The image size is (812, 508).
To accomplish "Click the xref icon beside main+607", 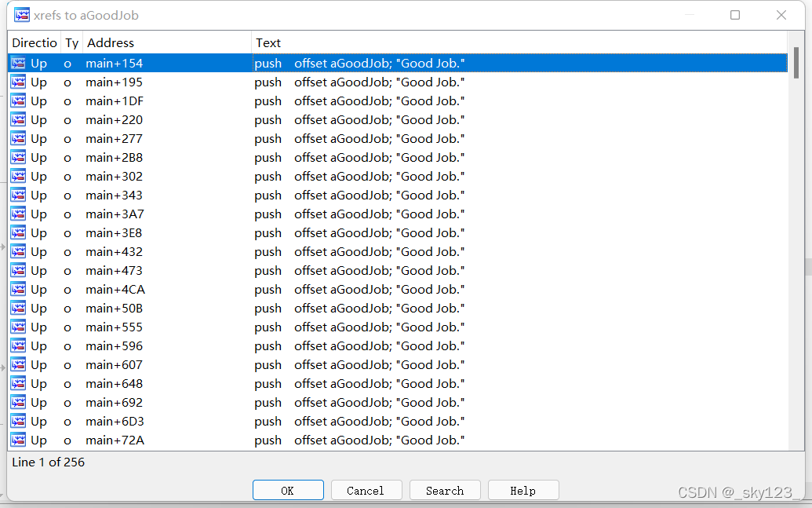I will tap(18, 365).
